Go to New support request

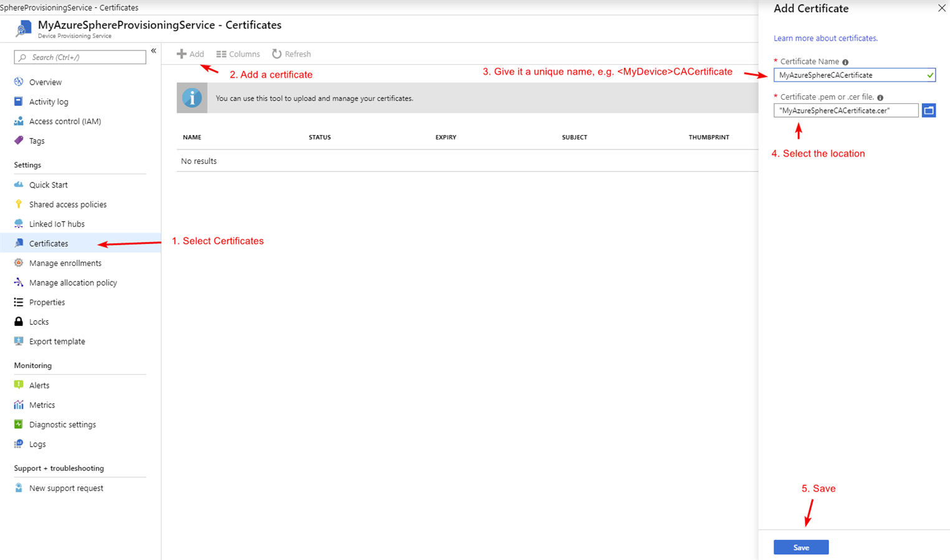66,488
